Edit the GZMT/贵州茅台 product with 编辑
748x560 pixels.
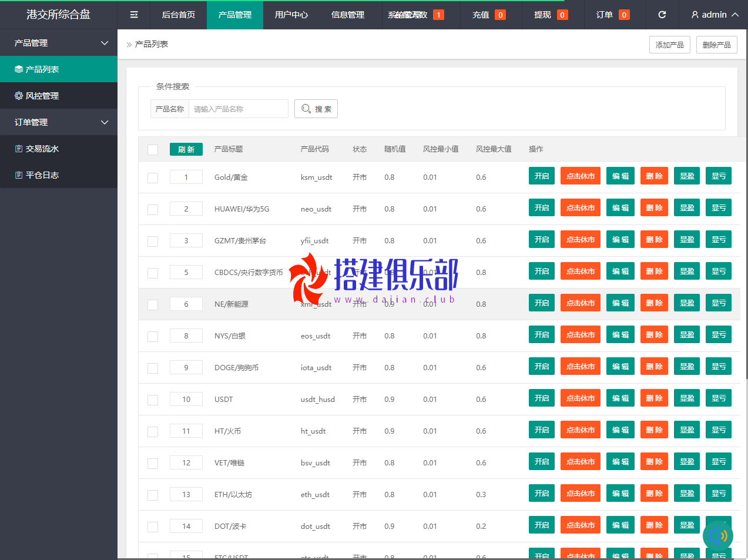(620, 239)
